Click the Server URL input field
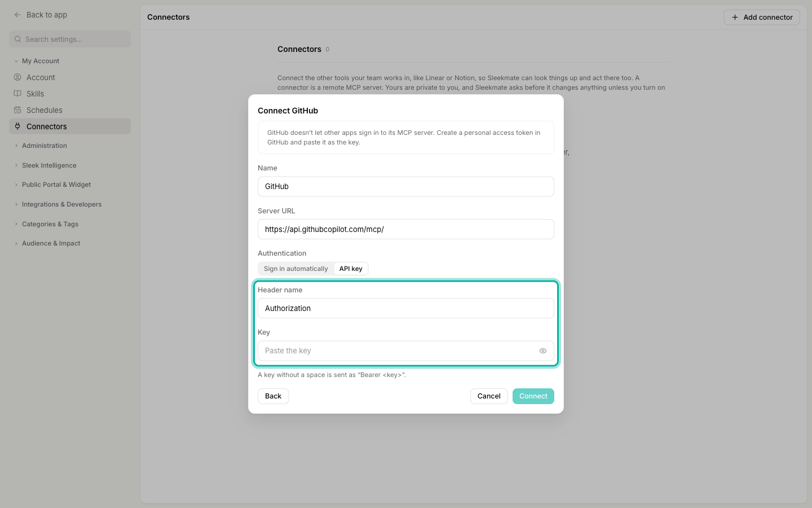The width and height of the screenshot is (812, 508). point(406,229)
